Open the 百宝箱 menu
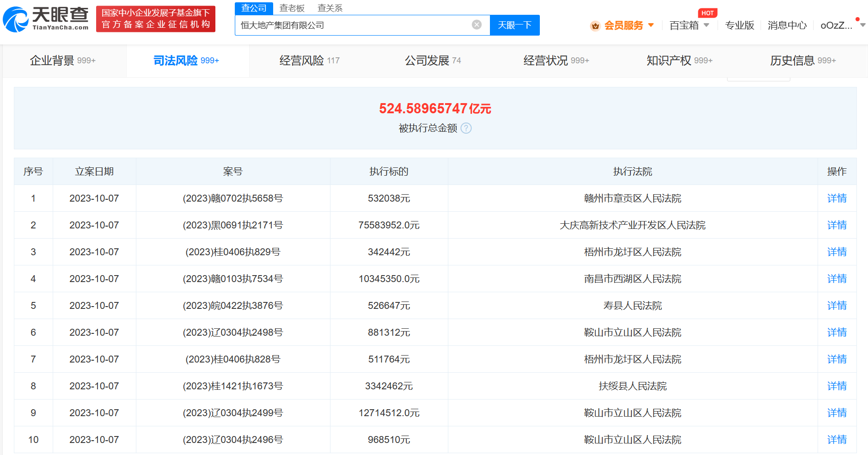 684,25
